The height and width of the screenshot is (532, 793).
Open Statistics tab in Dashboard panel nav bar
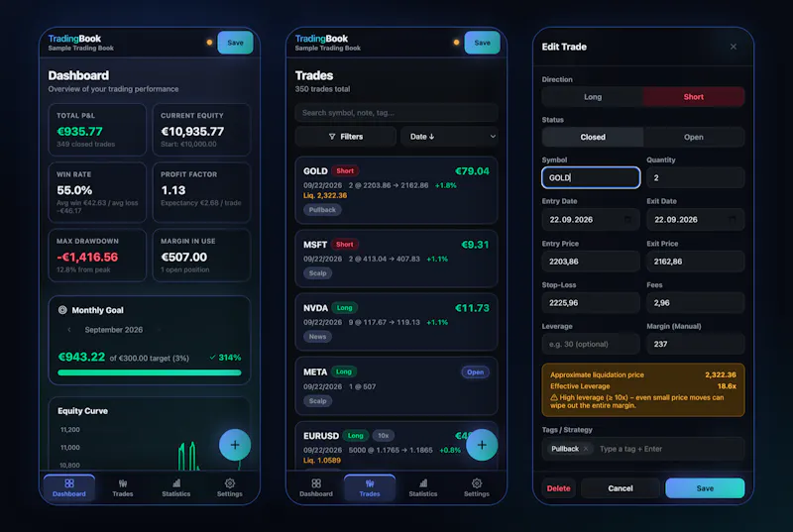coord(176,488)
